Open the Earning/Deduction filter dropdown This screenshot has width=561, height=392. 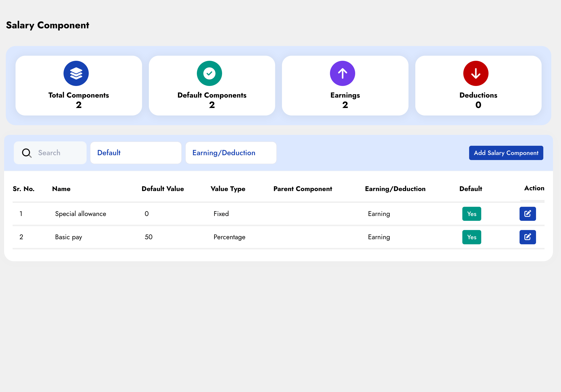(x=231, y=153)
